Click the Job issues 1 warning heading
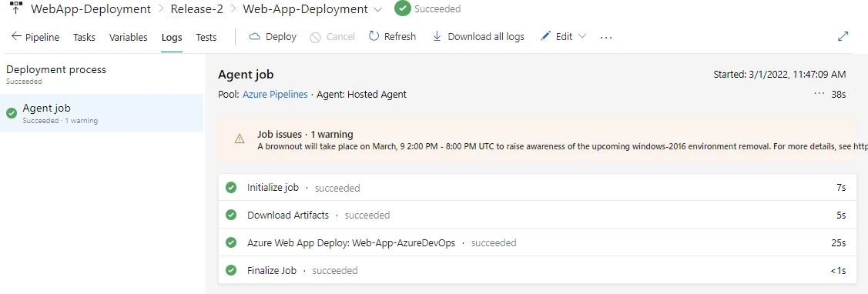Image resolution: width=868 pixels, height=294 pixels. [305, 134]
